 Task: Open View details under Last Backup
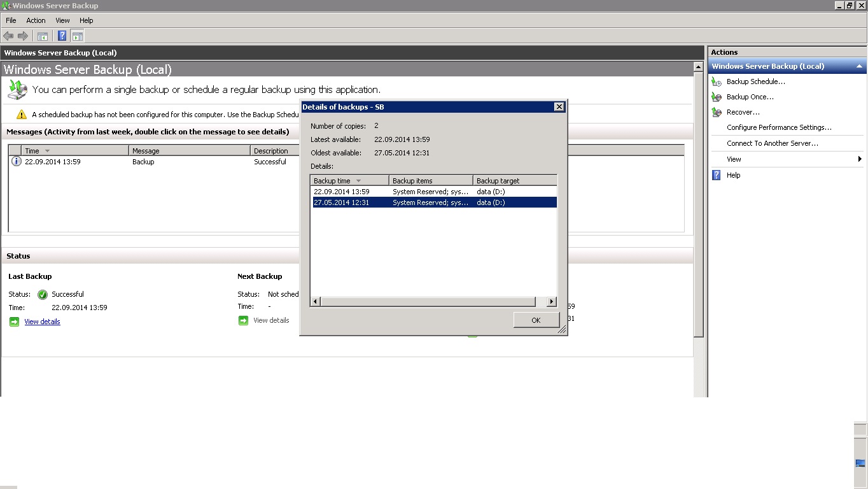(42, 322)
